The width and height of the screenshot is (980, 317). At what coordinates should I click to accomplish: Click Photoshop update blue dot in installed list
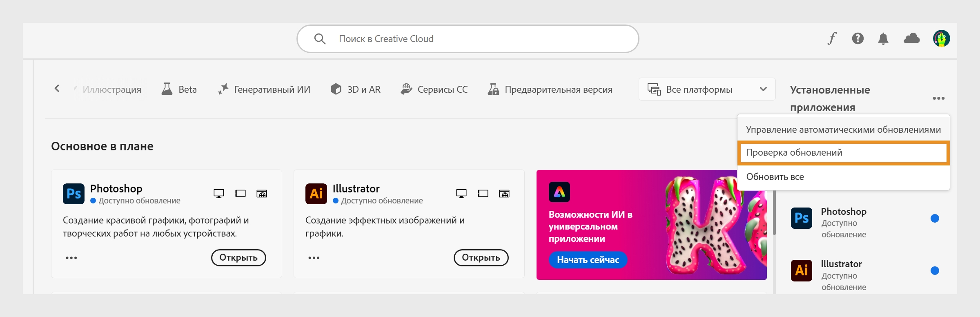click(935, 218)
